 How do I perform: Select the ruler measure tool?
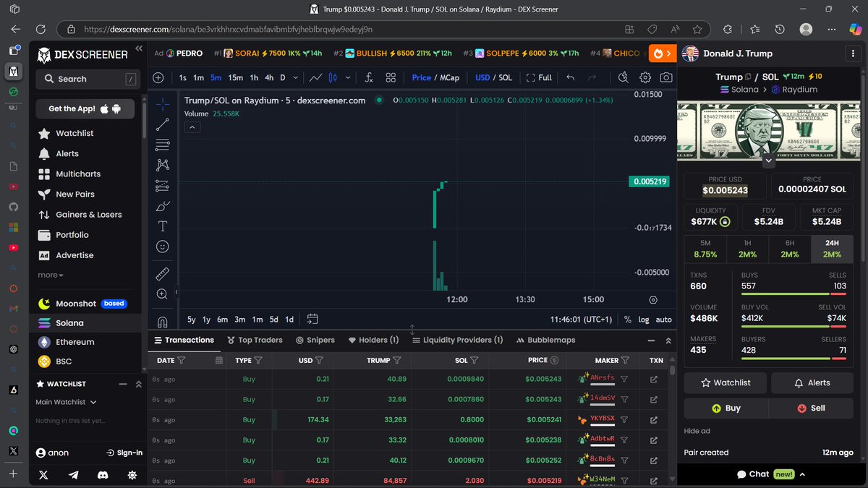163,273
